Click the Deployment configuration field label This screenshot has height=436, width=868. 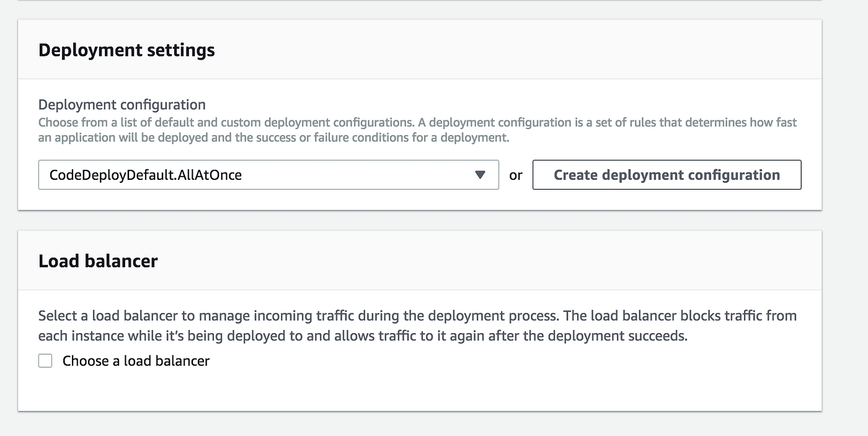click(122, 105)
